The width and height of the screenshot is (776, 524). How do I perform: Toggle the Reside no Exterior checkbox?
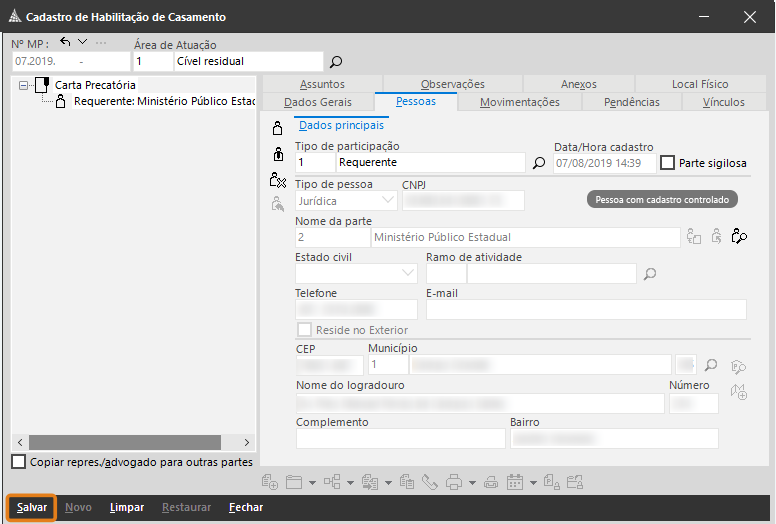304,330
